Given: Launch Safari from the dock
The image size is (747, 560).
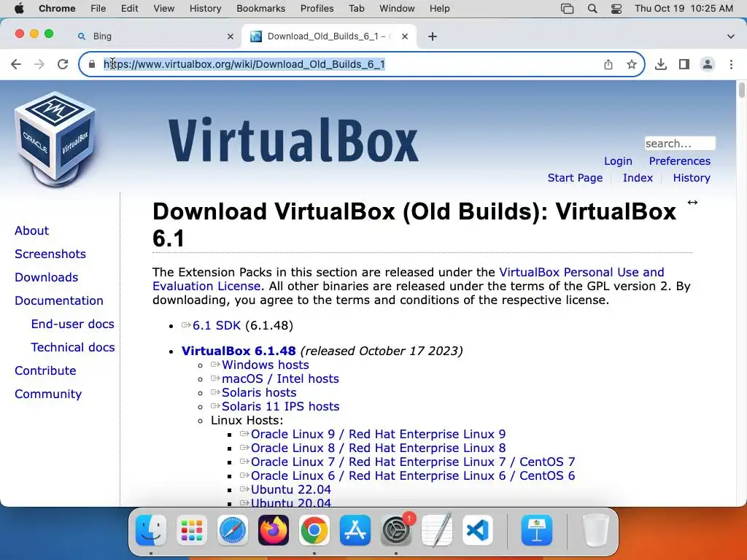Looking at the screenshot, I should [x=233, y=530].
